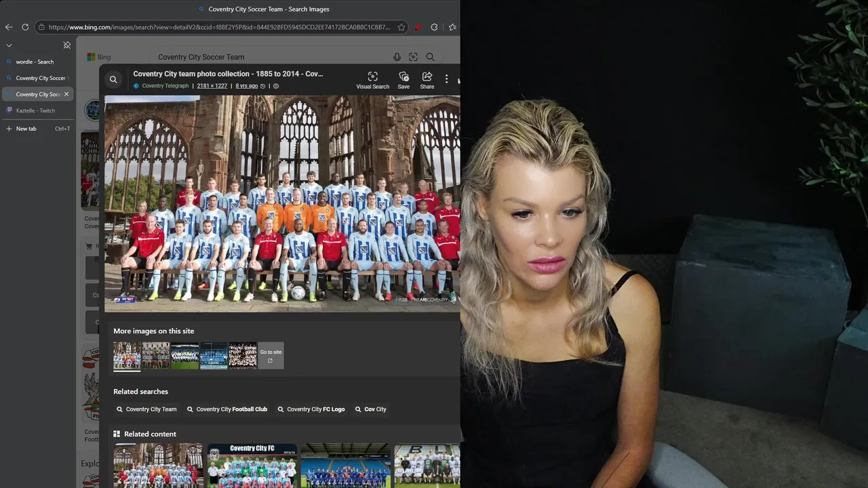Switch to the first Coventry City Soccer tab
The image size is (868, 488).
[x=37, y=78]
